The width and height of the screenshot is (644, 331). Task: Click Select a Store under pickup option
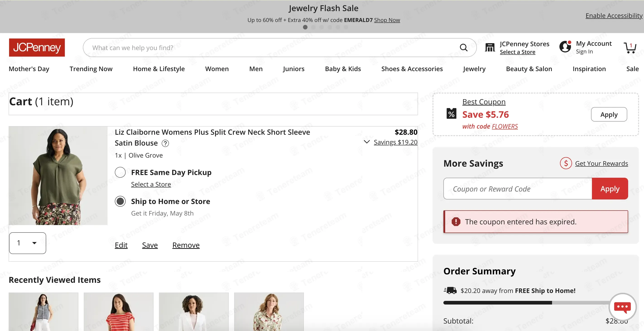click(151, 184)
